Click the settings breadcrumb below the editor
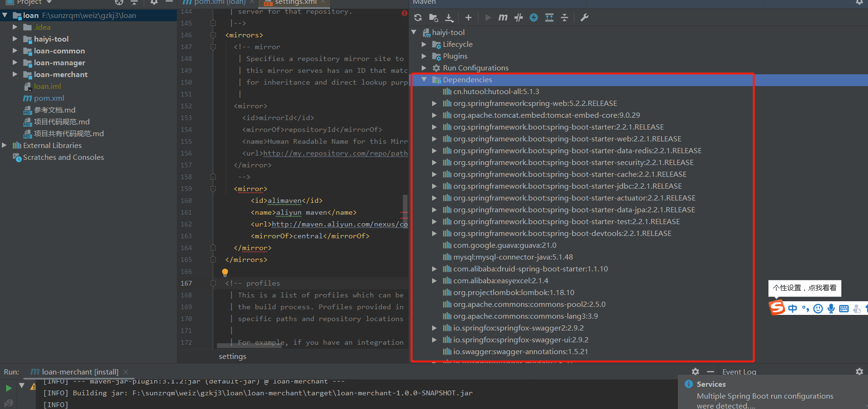Image resolution: width=868 pixels, height=409 pixels. tap(233, 356)
